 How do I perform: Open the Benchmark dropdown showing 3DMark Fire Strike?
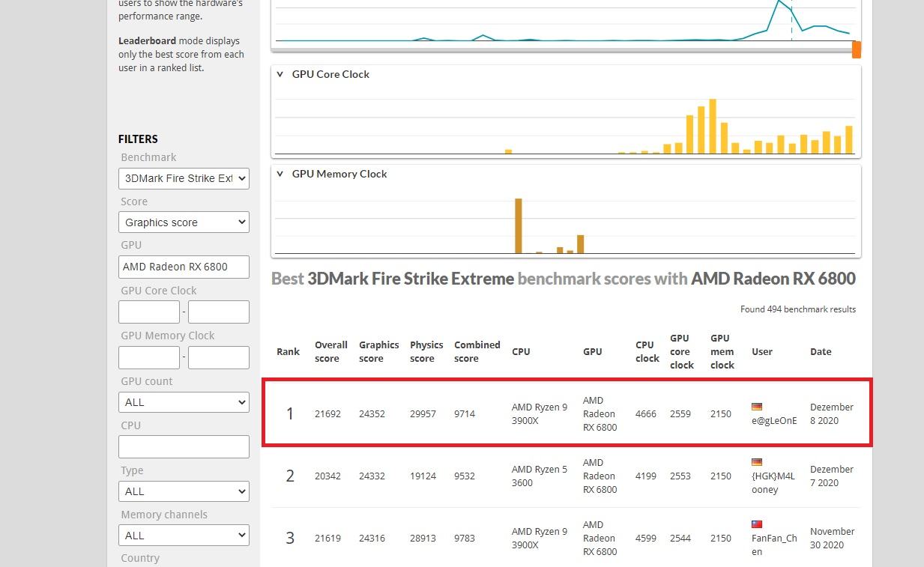click(184, 178)
